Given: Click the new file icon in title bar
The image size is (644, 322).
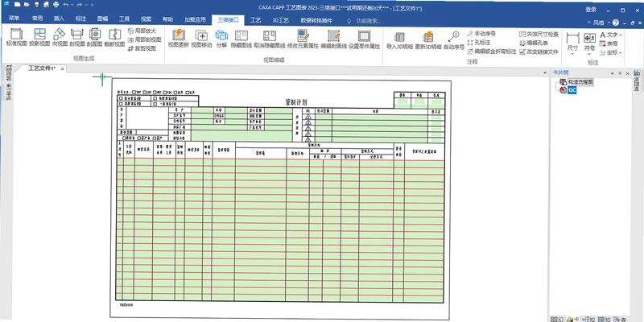Looking at the screenshot, I should pos(17,5).
